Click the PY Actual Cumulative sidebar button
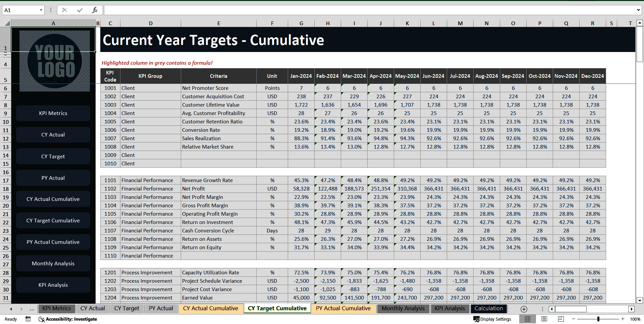 tap(53, 242)
